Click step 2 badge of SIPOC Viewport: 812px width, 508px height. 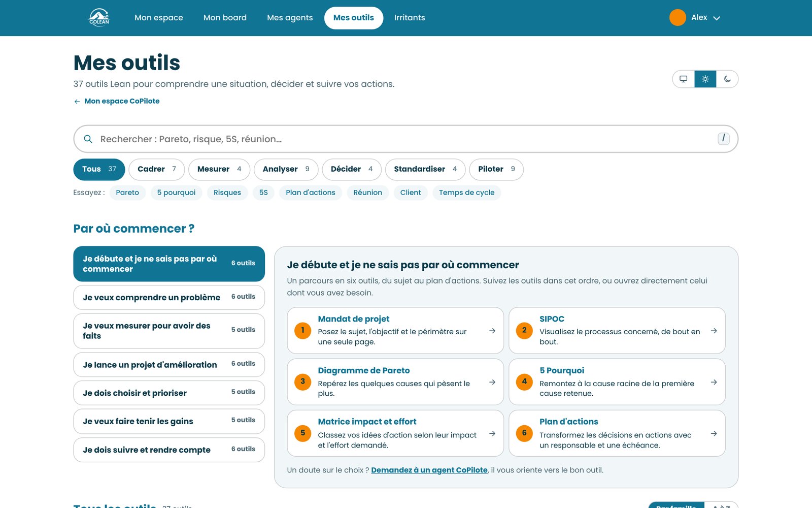click(x=524, y=331)
